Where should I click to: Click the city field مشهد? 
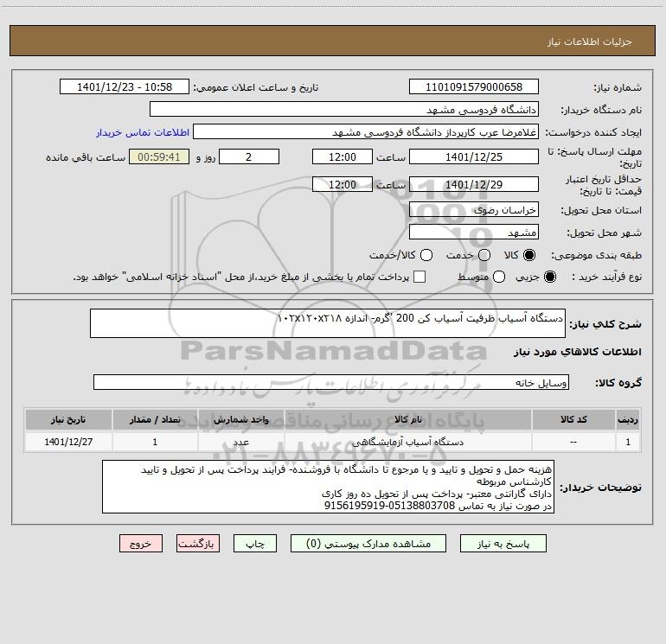click(474, 233)
